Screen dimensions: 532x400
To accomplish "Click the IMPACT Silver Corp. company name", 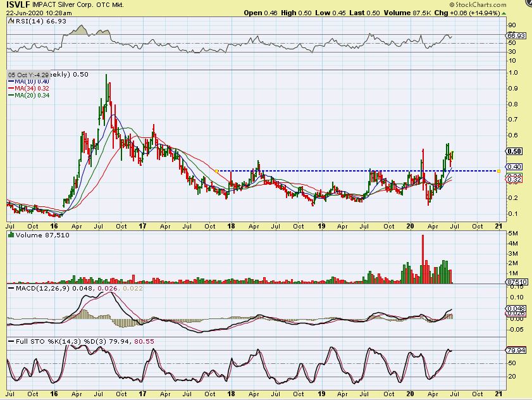I will [63, 5].
